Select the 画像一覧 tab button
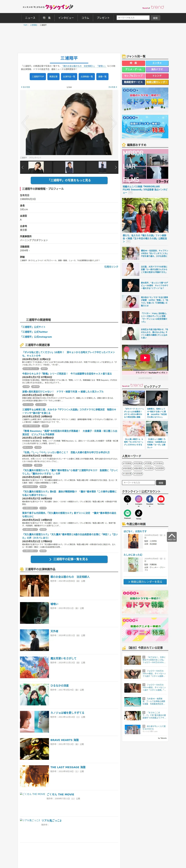 [102, 77]
